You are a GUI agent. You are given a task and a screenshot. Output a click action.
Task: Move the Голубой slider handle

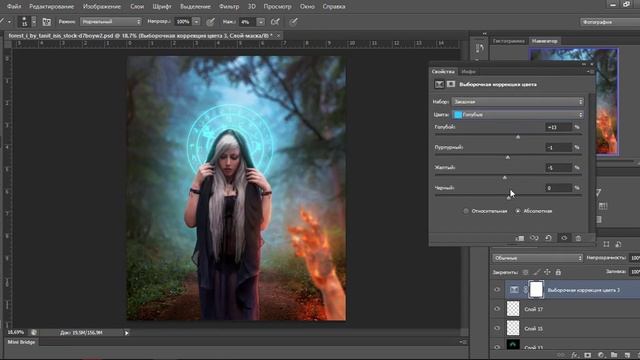pyautogui.click(x=518, y=137)
